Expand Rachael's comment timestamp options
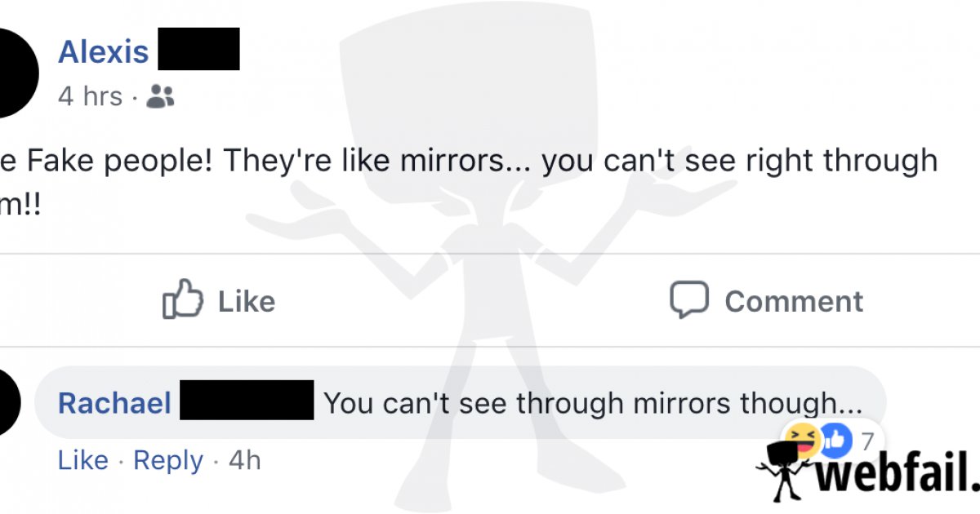Viewport: 980px width, 514px height. pyautogui.click(x=243, y=460)
